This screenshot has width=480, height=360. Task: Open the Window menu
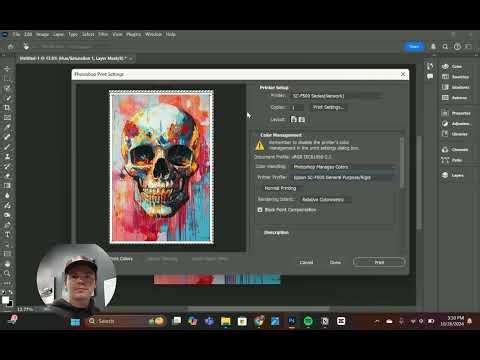[153, 34]
